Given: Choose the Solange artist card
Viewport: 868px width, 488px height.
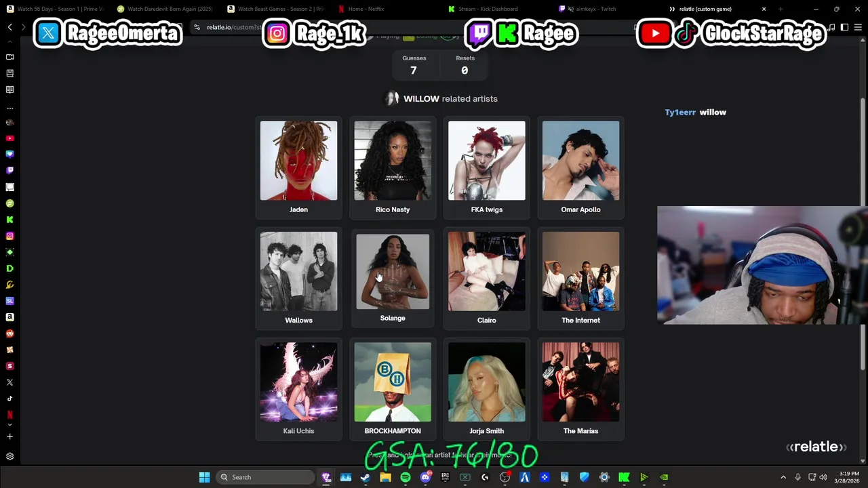Looking at the screenshot, I should point(393,278).
